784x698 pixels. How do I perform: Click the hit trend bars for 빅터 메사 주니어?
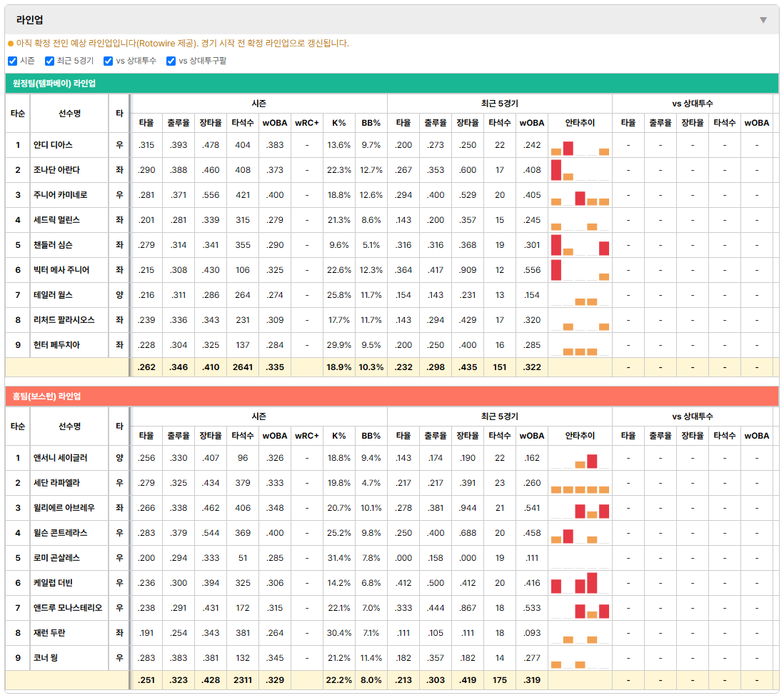580,270
